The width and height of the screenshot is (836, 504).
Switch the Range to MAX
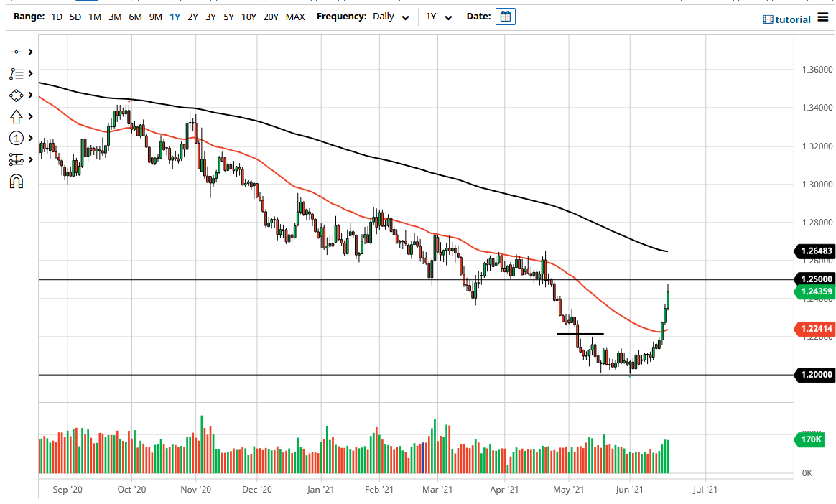tap(295, 16)
